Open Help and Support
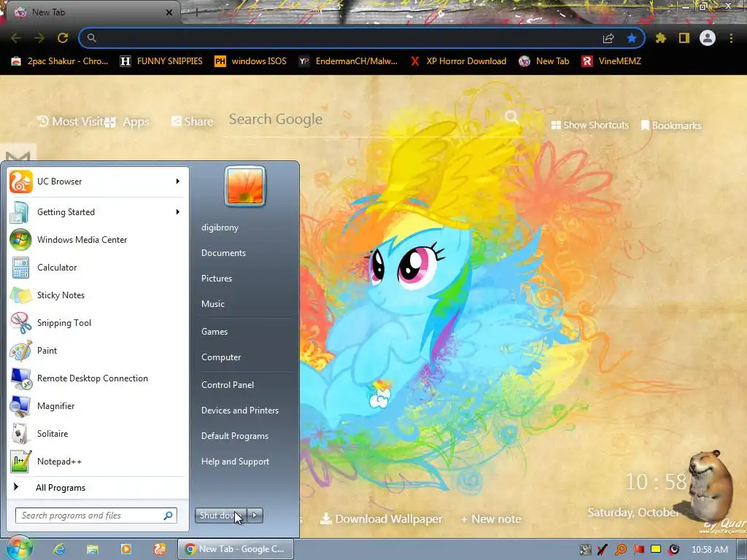747x560 pixels. coord(235,462)
